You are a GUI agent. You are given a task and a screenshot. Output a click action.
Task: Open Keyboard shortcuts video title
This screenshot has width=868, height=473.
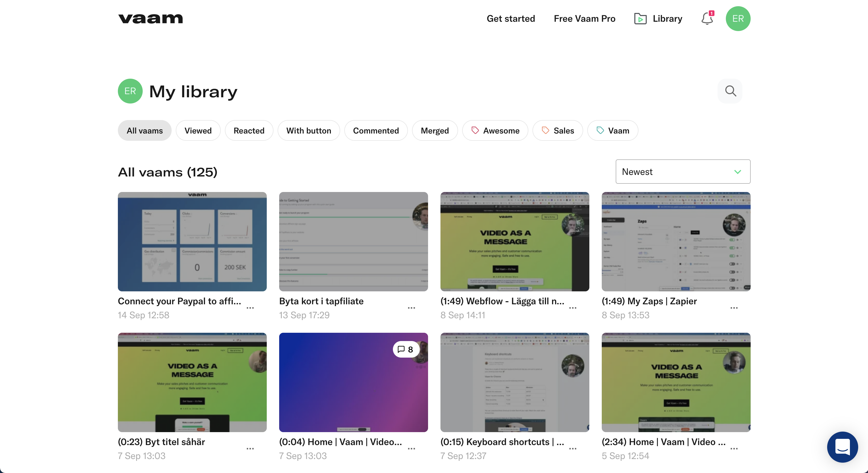coord(502,442)
